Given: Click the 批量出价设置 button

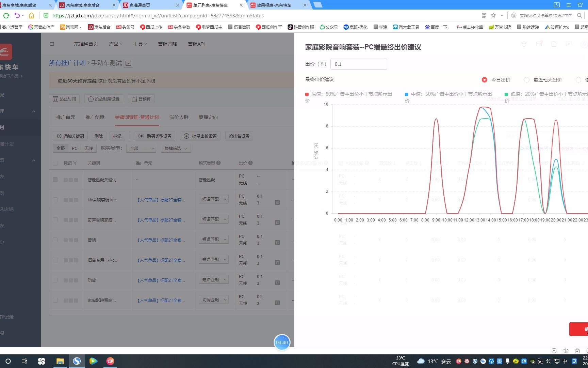Looking at the screenshot, I should coord(200,136).
